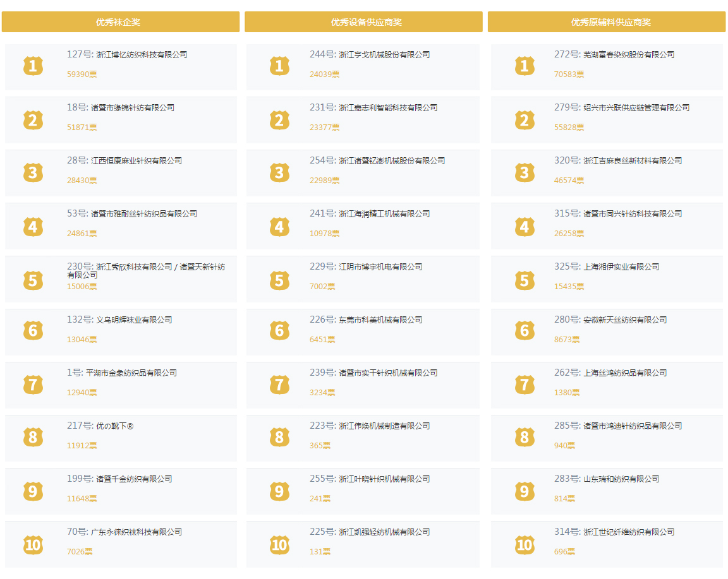Select the 1380票 vote count
This screenshot has width=728, height=579.
click(567, 393)
